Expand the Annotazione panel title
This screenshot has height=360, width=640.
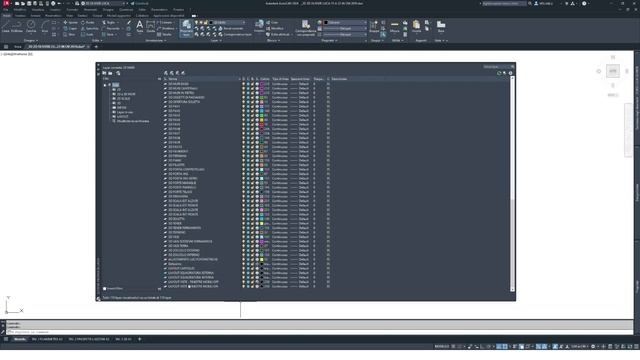pos(156,40)
